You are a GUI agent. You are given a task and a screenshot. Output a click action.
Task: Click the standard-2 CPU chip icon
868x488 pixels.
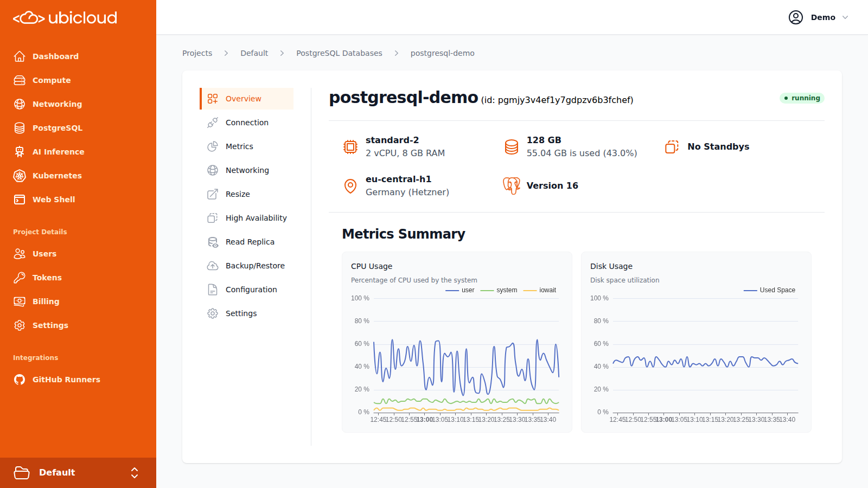coord(350,147)
